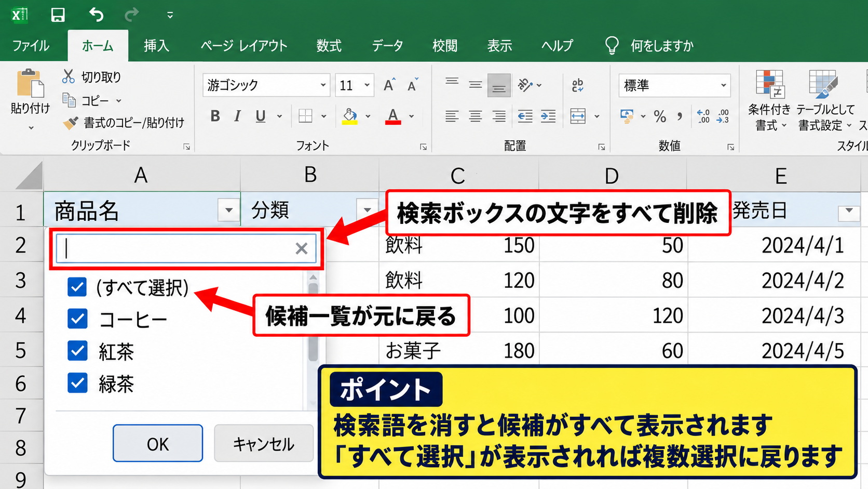This screenshot has width=868, height=489.
Task: Click wrap text icon
Action: (577, 85)
